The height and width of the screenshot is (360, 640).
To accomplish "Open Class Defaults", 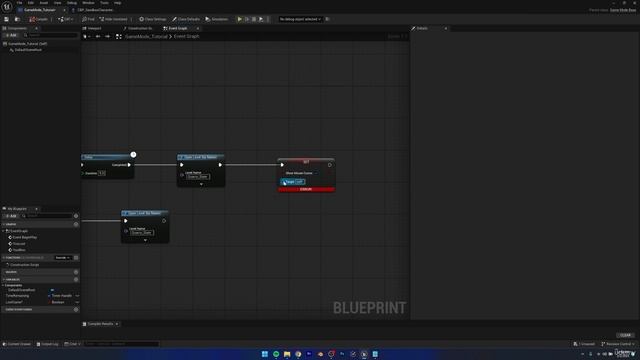I will pos(186,19).
